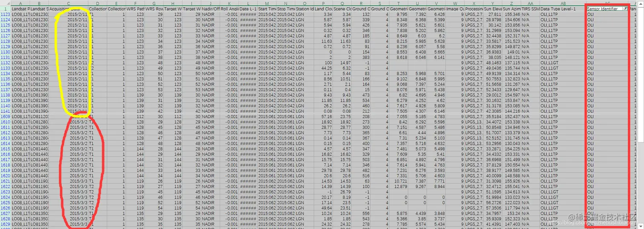Image resolution: width=644 pixels, height=229 pixels.
Task: Select row header 1132
Action: click(x=6, y=62)
